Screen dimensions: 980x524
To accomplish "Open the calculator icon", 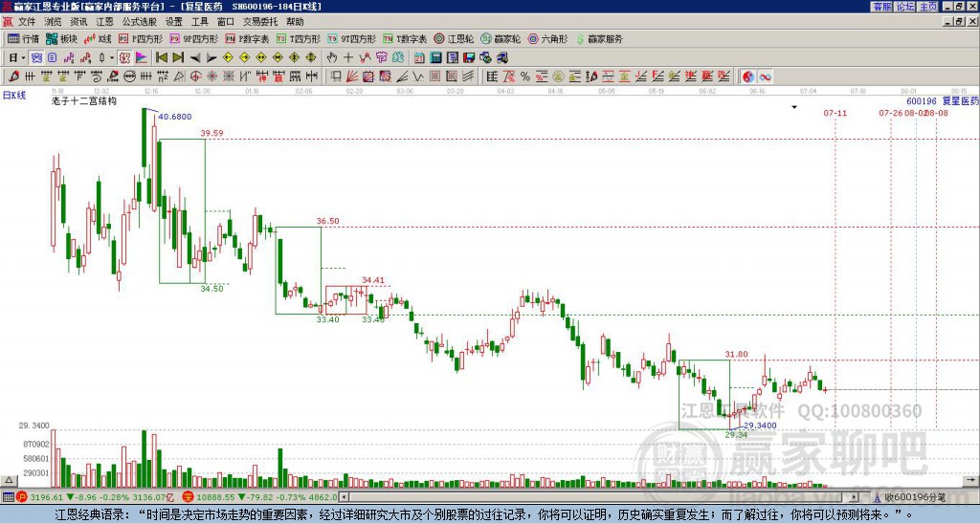I will point(435,57).
